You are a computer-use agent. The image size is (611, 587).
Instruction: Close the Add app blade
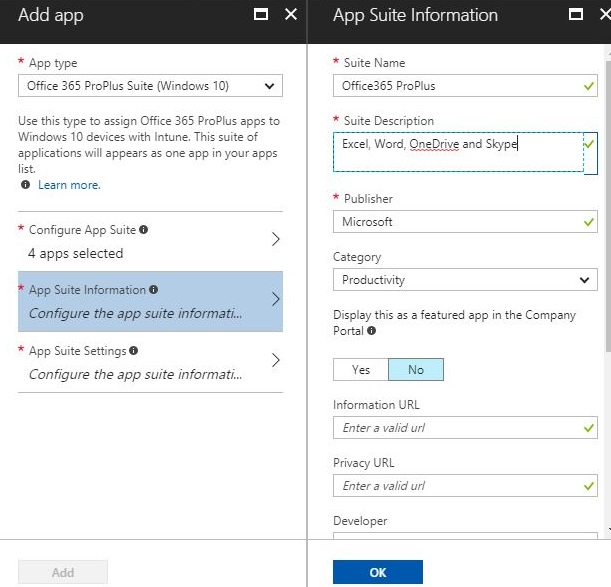point(291,14)
